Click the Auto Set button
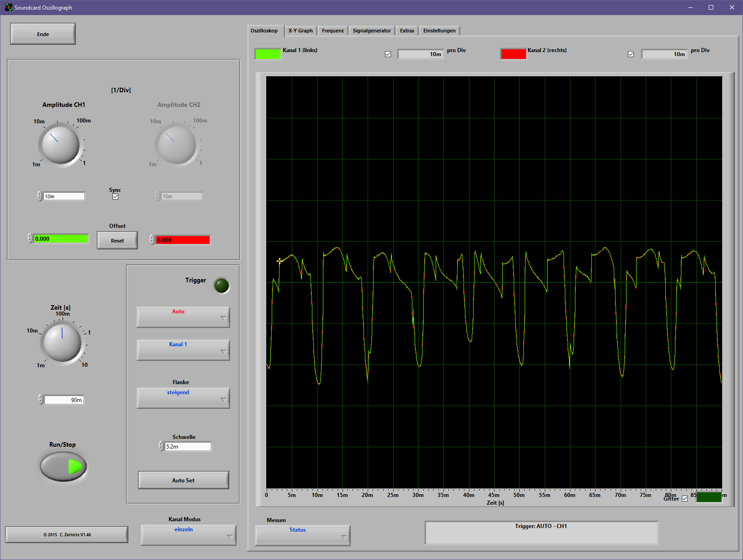Screen dimensions: 743x560 183,480
